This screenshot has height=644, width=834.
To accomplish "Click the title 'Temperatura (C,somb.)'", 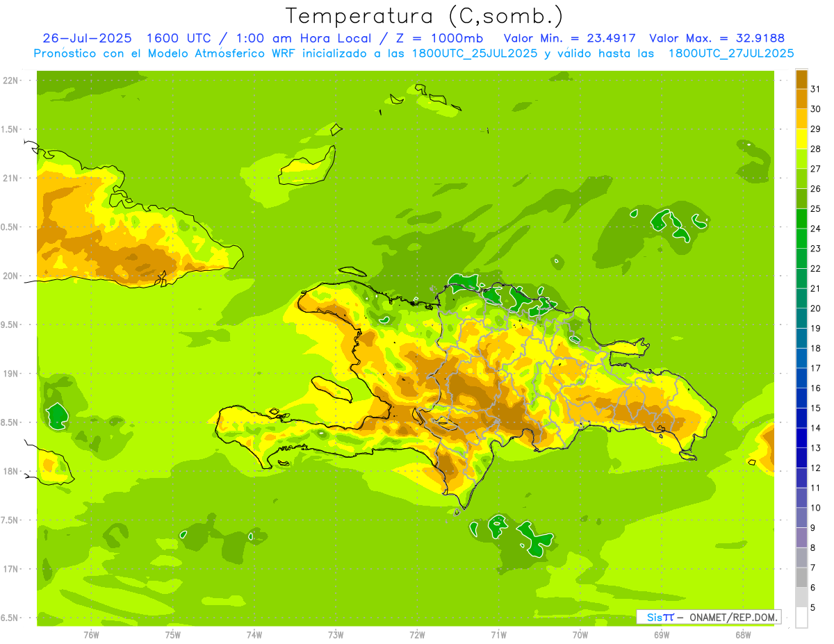I will click(x=425, y=16).
